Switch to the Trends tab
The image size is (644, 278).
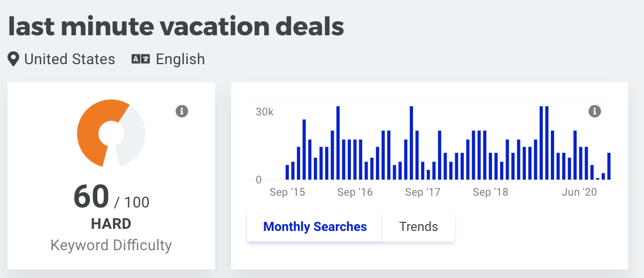(x=418, y=227)
